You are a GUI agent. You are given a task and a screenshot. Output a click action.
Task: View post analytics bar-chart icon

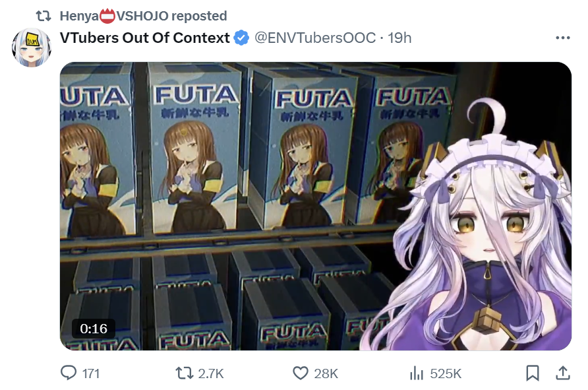[416, 373]
